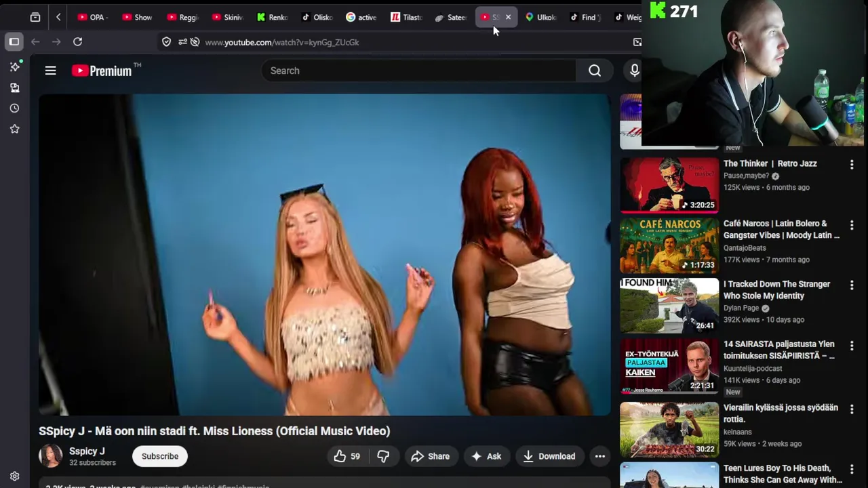Screen dimensions: 868x488
Task: Open bookmarks star in sidebar
Action: (x=14, y=129)
